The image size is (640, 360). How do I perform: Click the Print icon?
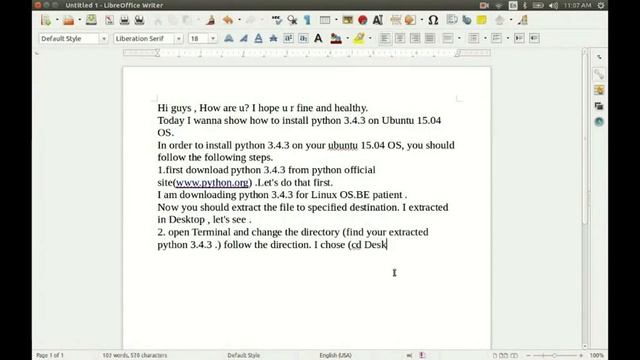click(x=124, y=20)
